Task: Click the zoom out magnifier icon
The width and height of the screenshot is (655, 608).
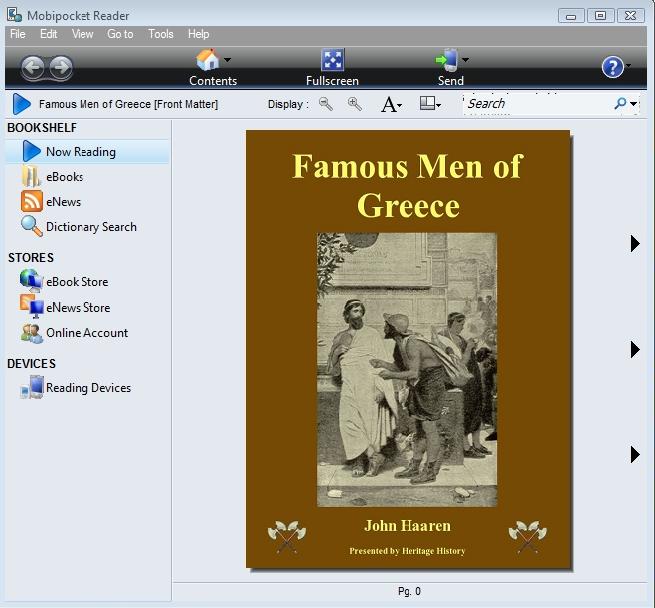Action: pos(326,104)
